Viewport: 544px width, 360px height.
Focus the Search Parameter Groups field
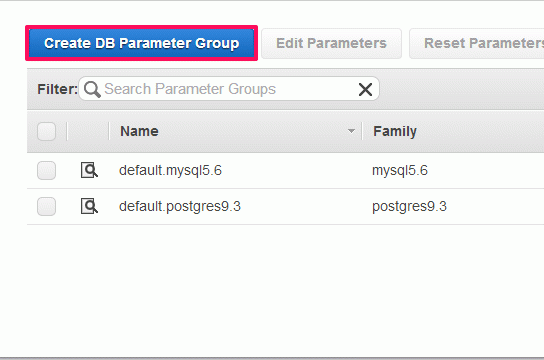pos(229,89)
